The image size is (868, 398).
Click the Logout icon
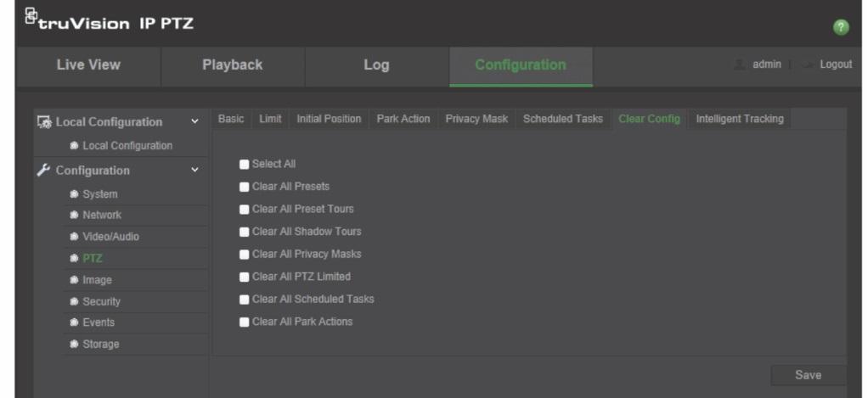[x=809, y=64]
